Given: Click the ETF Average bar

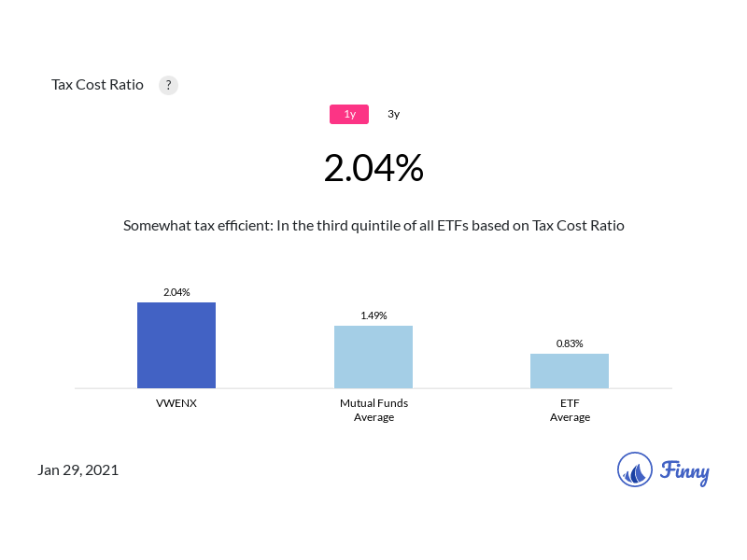Looking at the screenshot, I should (570, 371).
